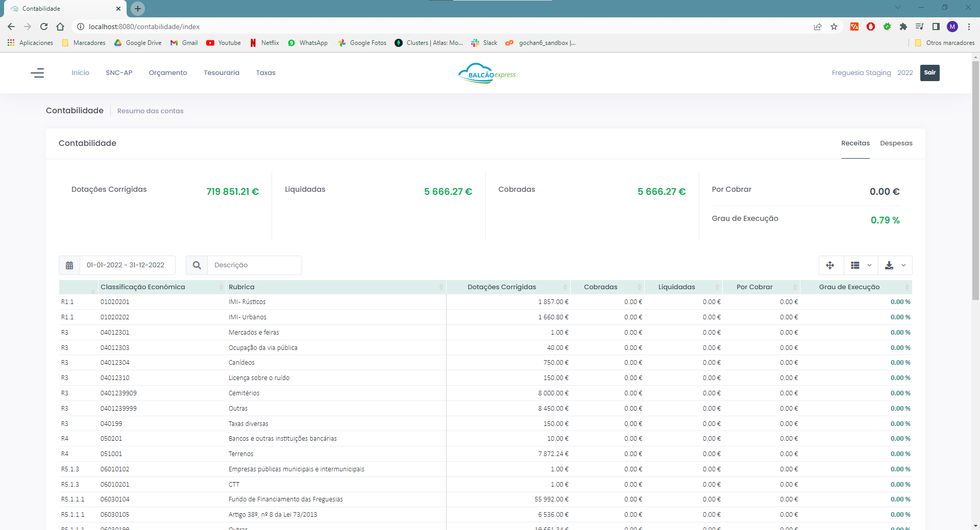Image resolution: width=980 pixels, height=530 pixels.
Task: Open the column list view dropdown
Action: 861,265
